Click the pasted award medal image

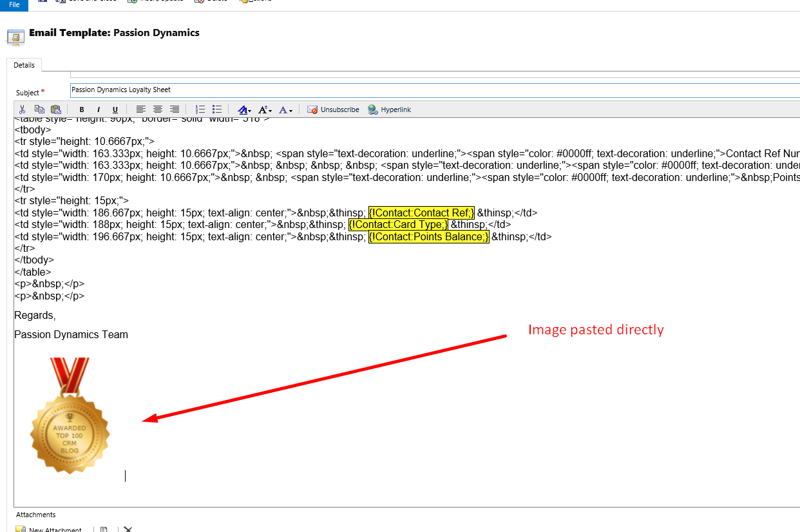pos(70,419)
